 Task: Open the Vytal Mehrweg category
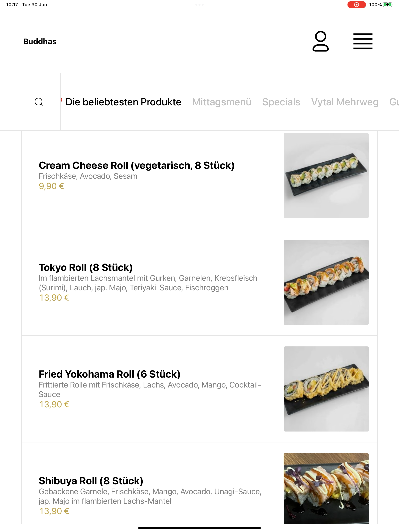click(345, 102)
